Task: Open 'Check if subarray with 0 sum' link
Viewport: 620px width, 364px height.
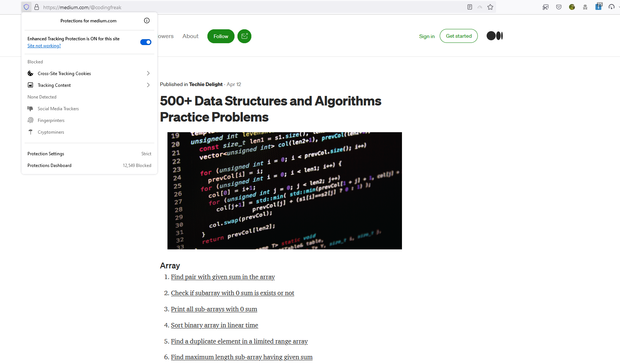Action: (233, 293)
